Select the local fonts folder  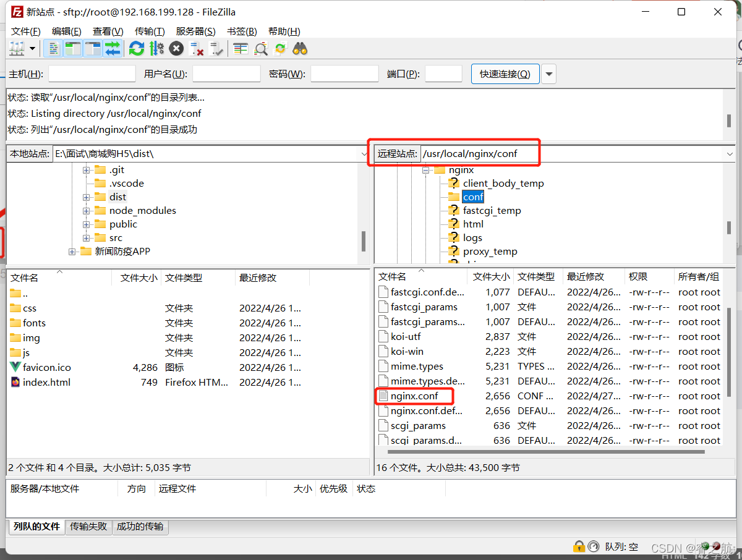[x=34, y=323]
